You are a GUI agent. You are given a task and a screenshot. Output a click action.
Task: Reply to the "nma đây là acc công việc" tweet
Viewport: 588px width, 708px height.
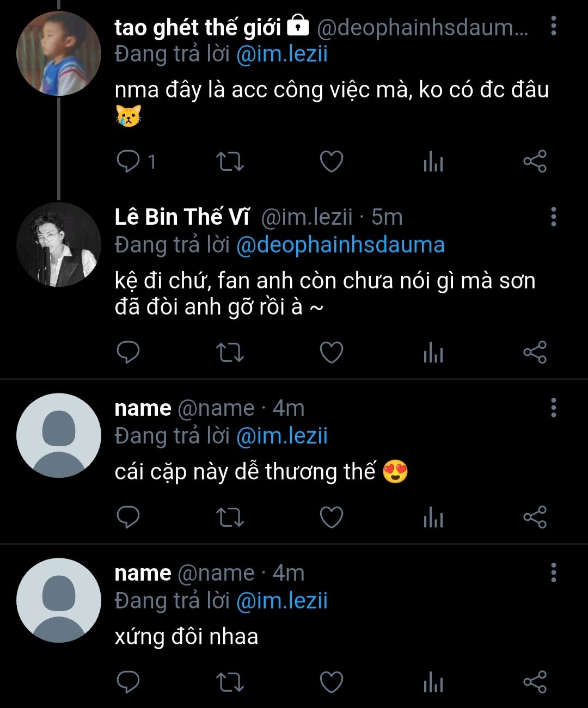coord(128,162)
